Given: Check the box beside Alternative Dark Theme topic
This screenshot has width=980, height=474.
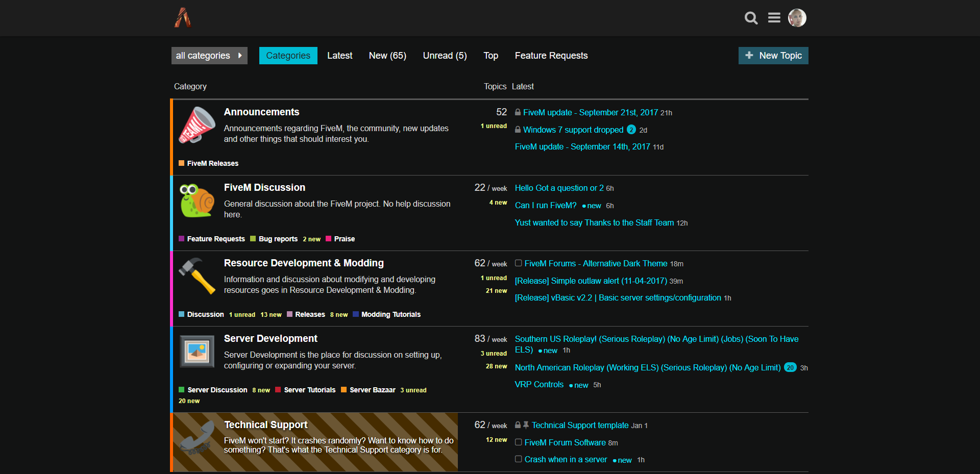Looking at the screenshot, I should 518,263.
